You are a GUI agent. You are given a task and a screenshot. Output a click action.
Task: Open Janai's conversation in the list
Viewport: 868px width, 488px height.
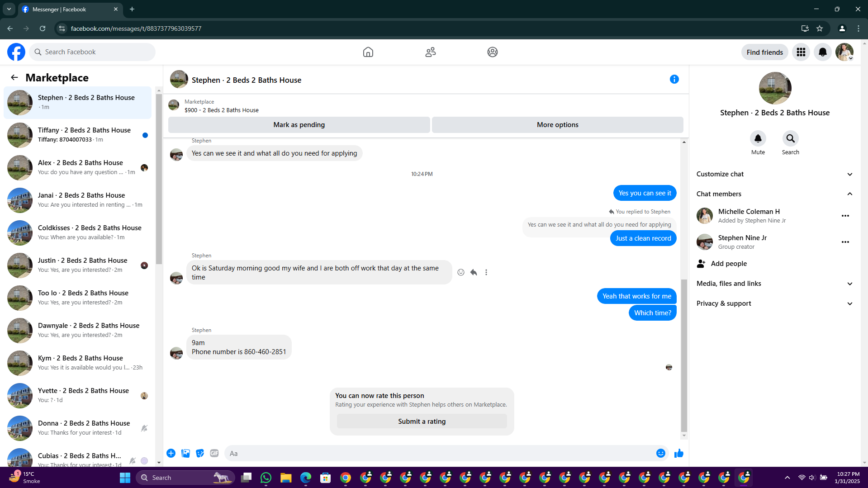78,200
